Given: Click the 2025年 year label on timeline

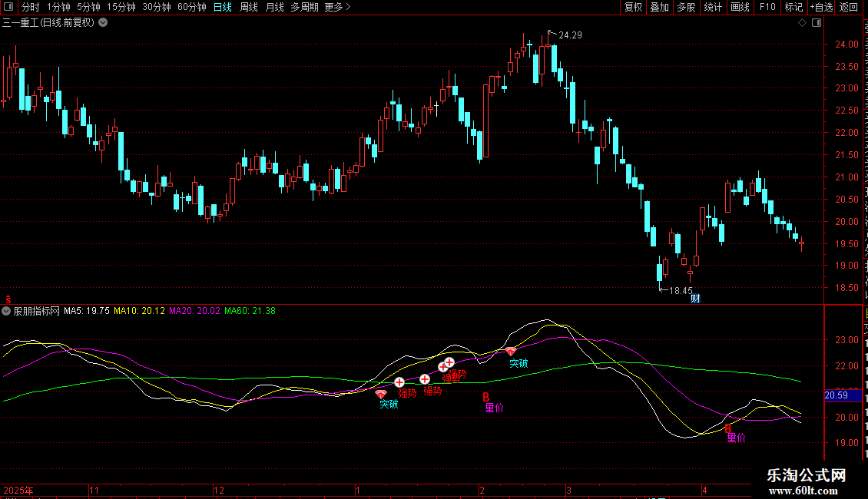Looking at the screenshot, I should pos(18,490).
